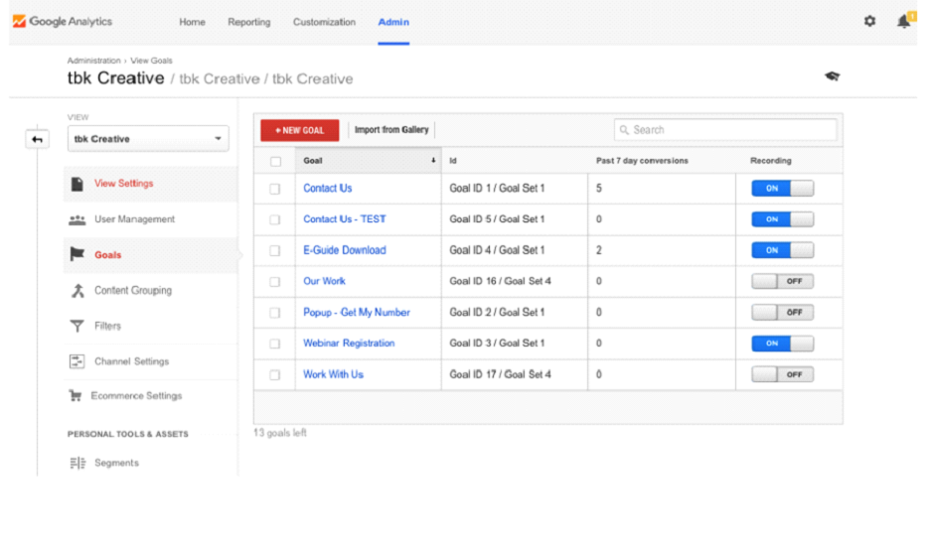
Task: Click the '13 goals left' text
Action: 280,433
